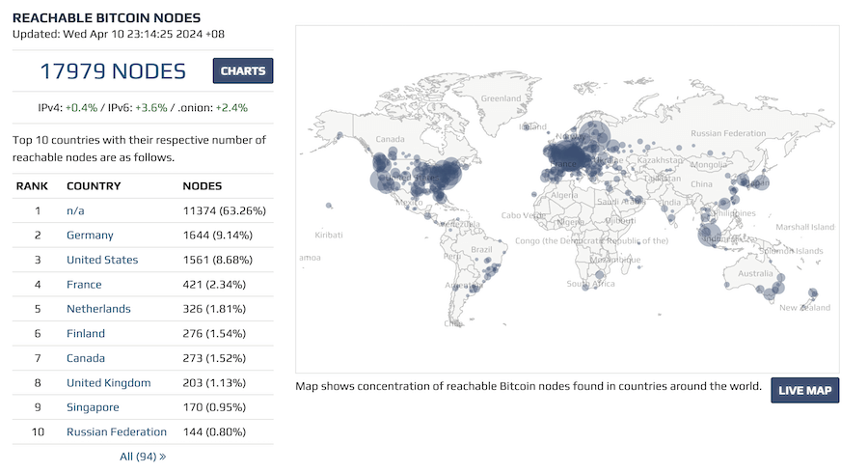Select node count 273 (1.52%)
868x472 pixels.
click(x=214, y=358)
